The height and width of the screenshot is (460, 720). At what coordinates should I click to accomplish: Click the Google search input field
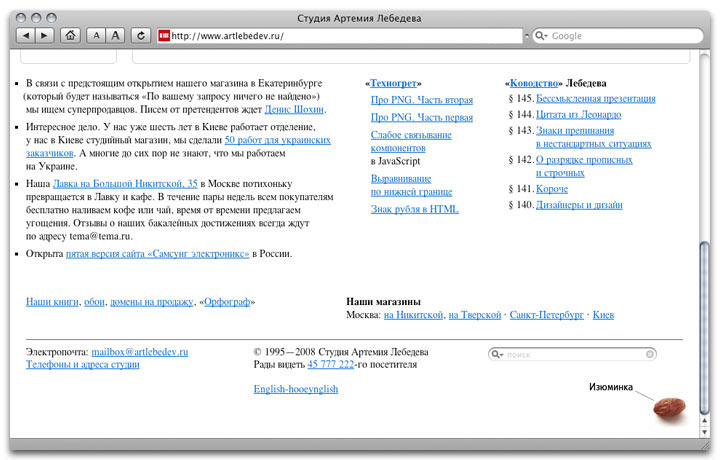pyautogui.click(x=620, y=36)
